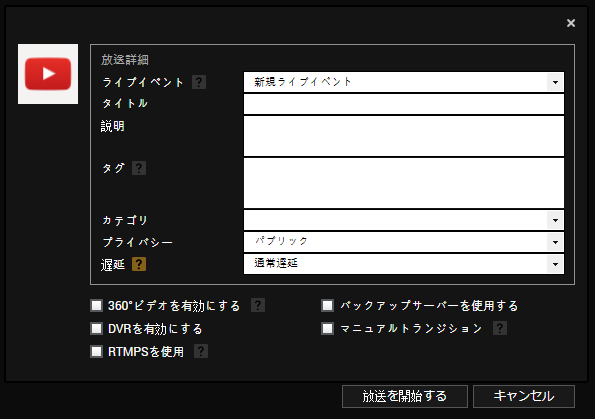Screen dimensions: 595x419
Task: Close the dialog with the X icon
Action: (571, 23)
